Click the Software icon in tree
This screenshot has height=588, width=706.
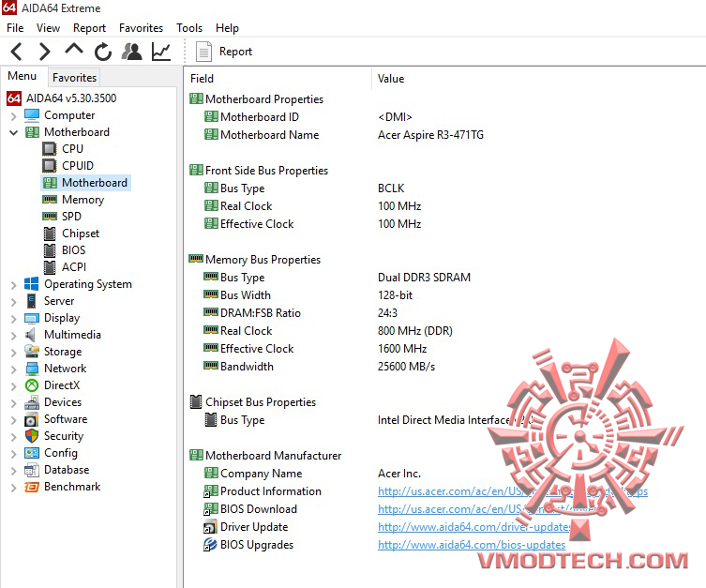point(31,419)
